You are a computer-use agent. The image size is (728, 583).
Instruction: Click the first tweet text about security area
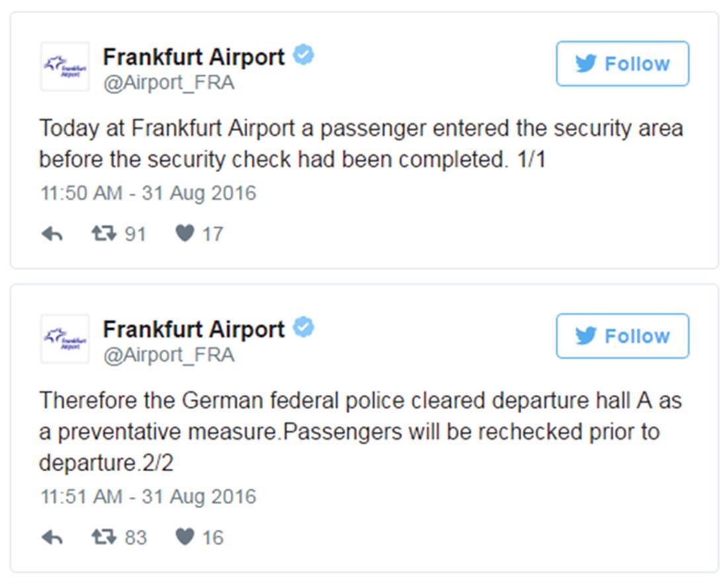360,144
